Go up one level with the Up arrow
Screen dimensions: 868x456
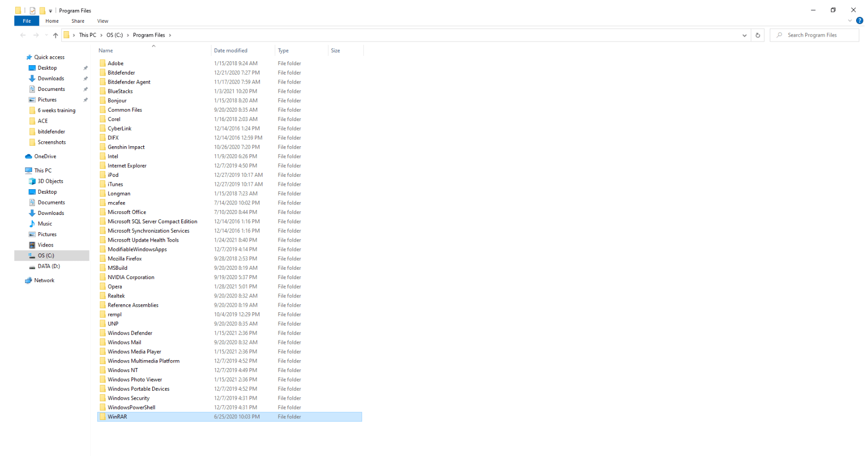55,35
